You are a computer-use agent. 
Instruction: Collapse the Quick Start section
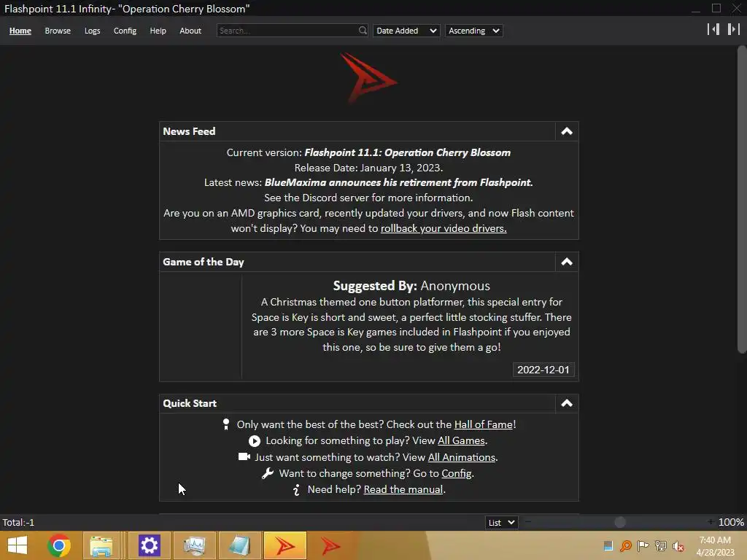[566, 403]
